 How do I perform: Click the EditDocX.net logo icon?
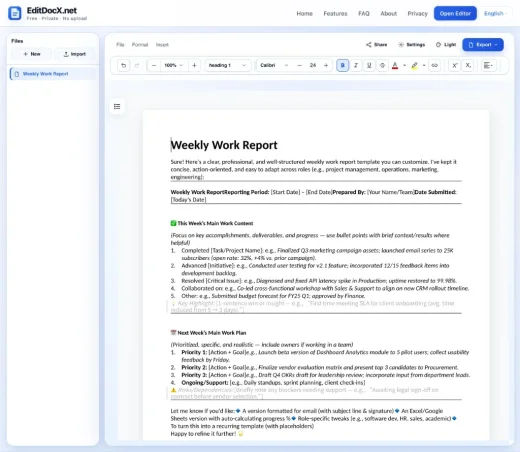15,13
